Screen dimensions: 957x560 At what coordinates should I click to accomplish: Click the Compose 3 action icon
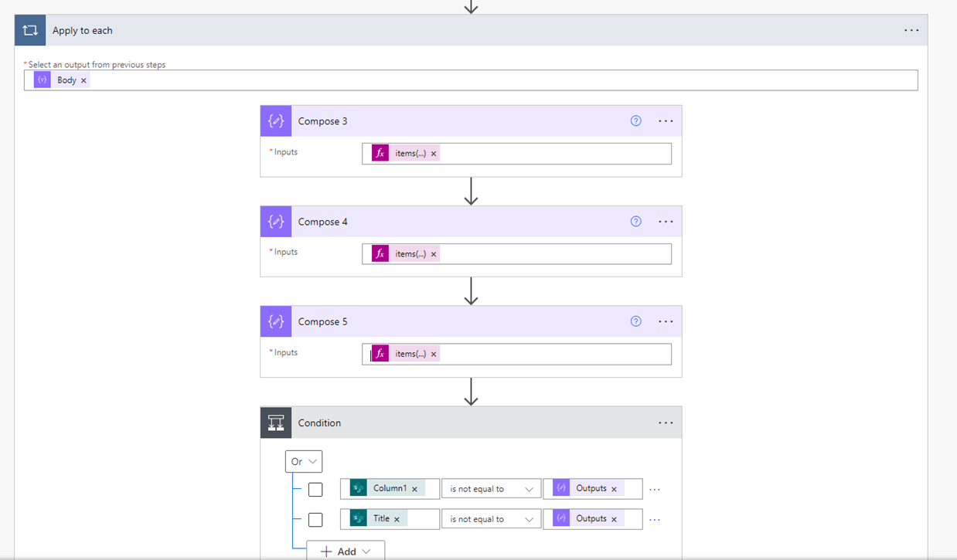tap(276, 121)
